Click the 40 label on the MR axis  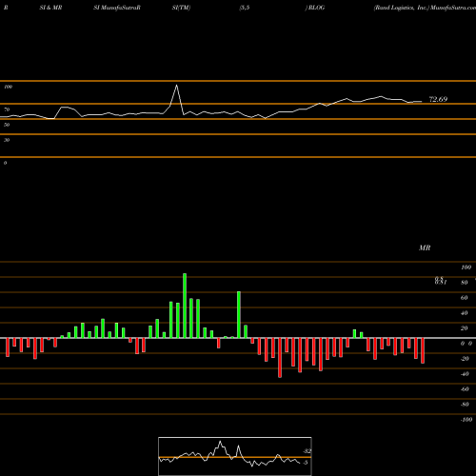tap(465, 313)
